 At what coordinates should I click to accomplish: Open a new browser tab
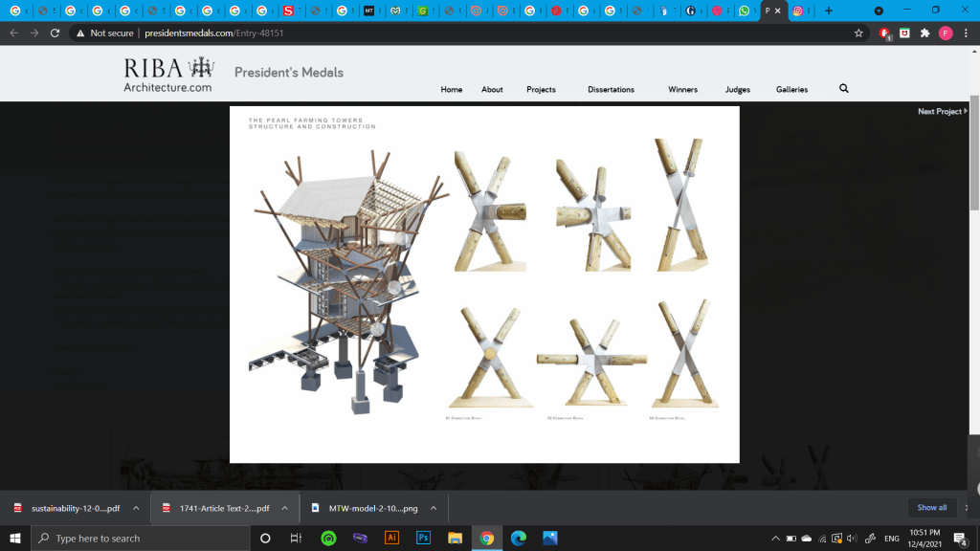point(829,11)
